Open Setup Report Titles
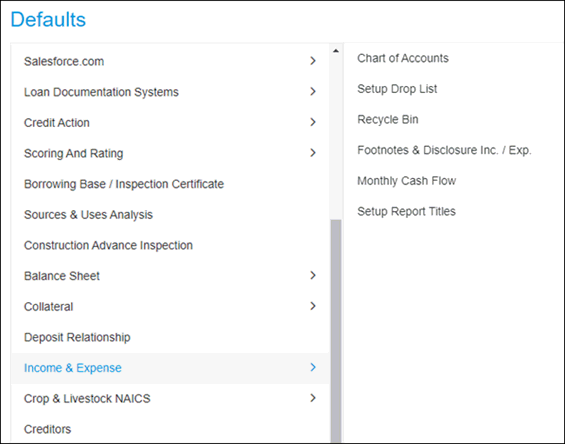The width and height of the screenshot is (565, 444). pos(406,211)
